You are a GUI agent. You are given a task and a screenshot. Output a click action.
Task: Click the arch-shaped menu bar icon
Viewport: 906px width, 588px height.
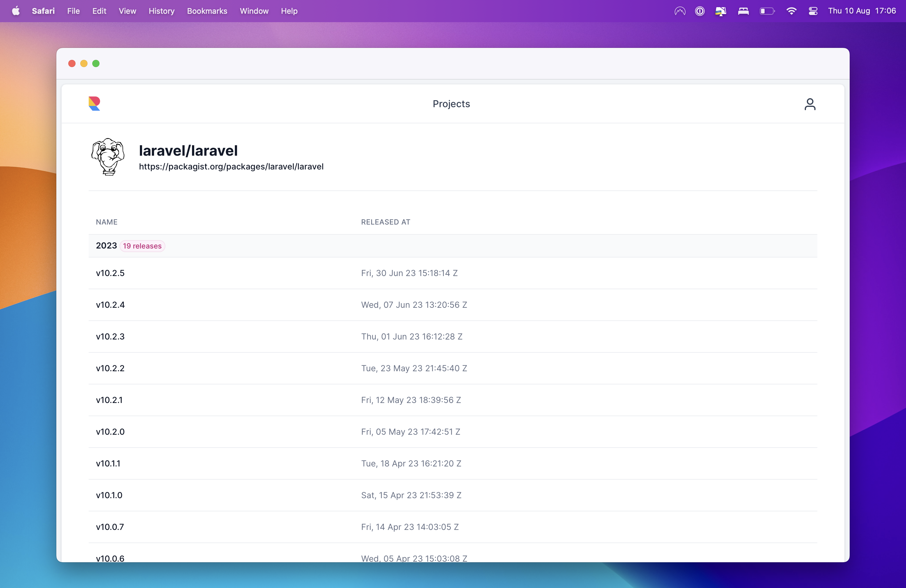[680, 11]
